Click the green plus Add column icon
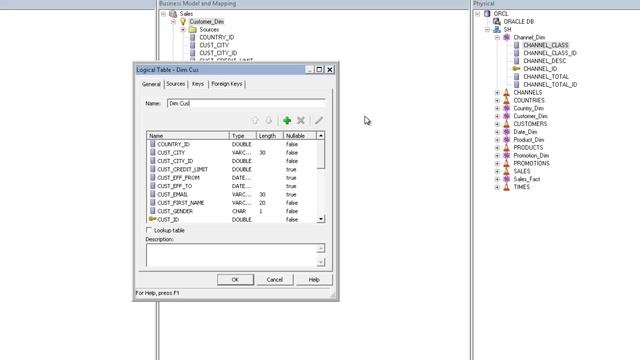This screenshot has height=360, width=640. [x=287, y=120]
